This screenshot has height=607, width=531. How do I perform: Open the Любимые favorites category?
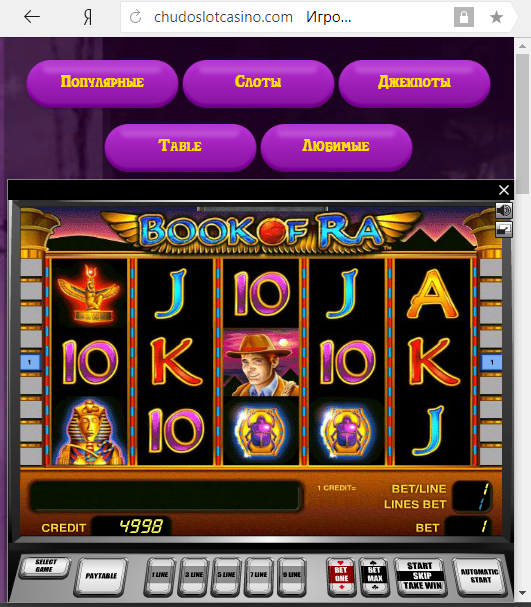[336, 147]
